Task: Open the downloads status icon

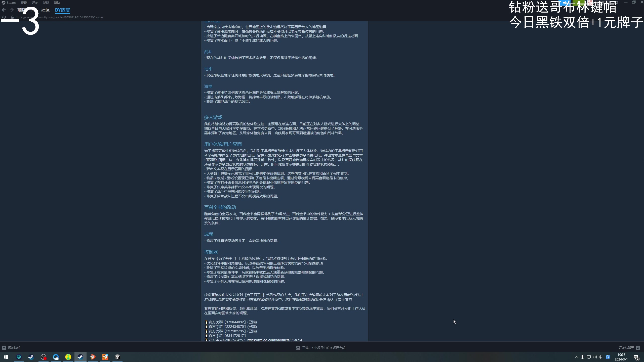Action: click(x=298, y=348)
